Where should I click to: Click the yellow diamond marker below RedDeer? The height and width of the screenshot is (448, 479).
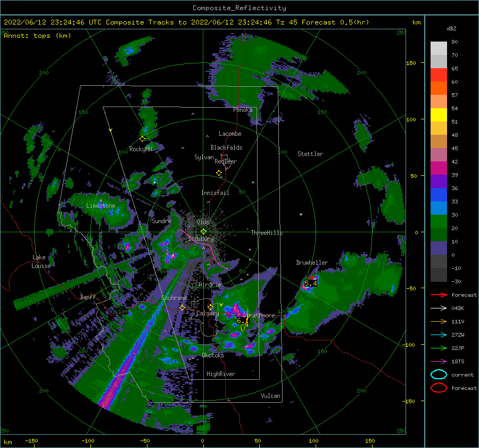pyautogui.click(x=219, y=173)
